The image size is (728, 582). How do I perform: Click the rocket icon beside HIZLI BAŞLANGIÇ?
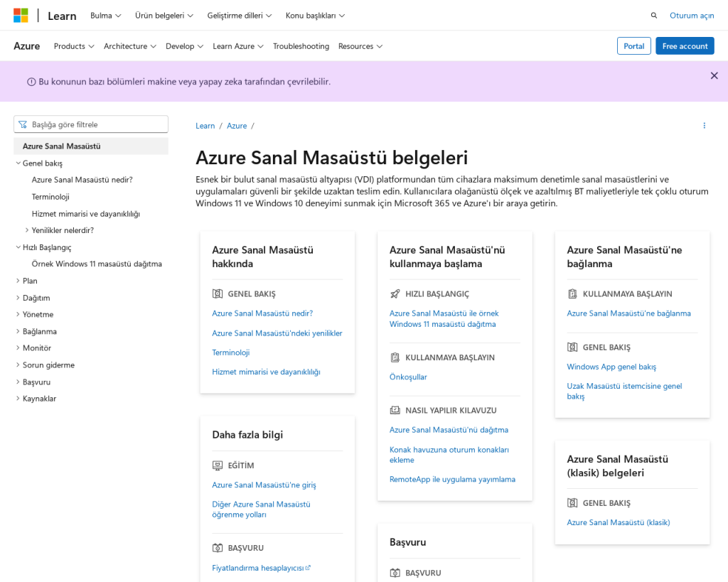click(x=395, y=293)
